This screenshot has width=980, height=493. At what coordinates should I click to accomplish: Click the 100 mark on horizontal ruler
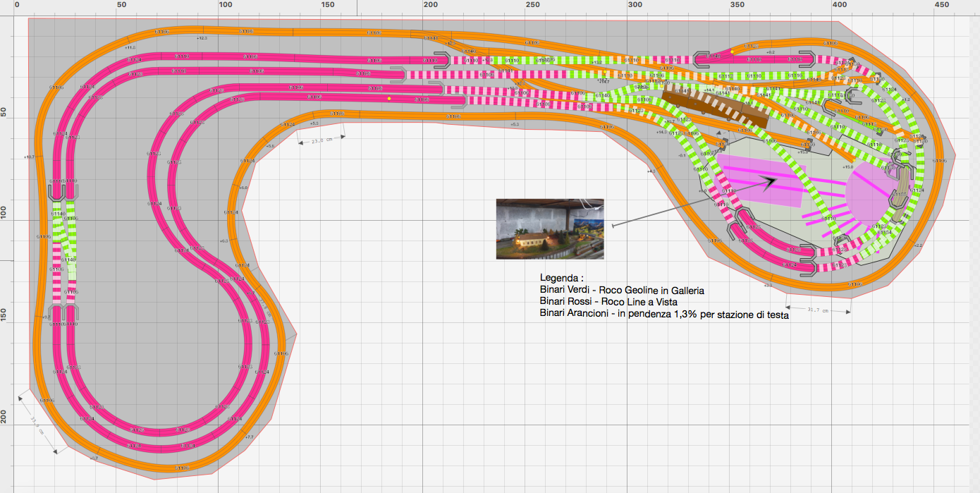coord(225,6)
